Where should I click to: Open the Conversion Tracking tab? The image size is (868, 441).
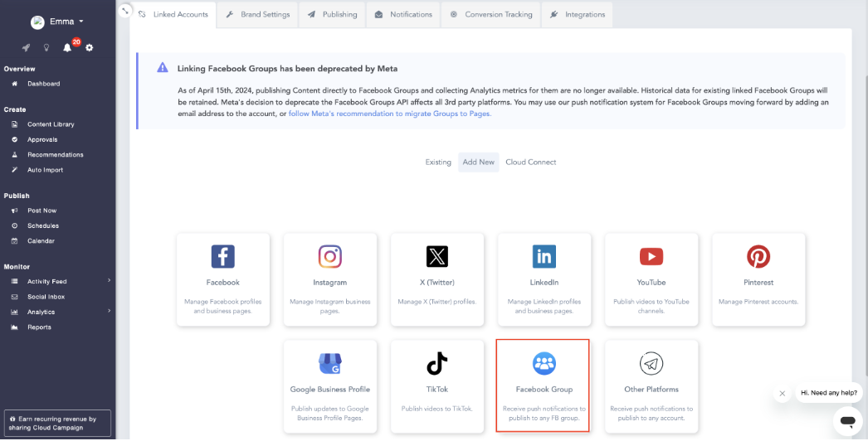491,14
